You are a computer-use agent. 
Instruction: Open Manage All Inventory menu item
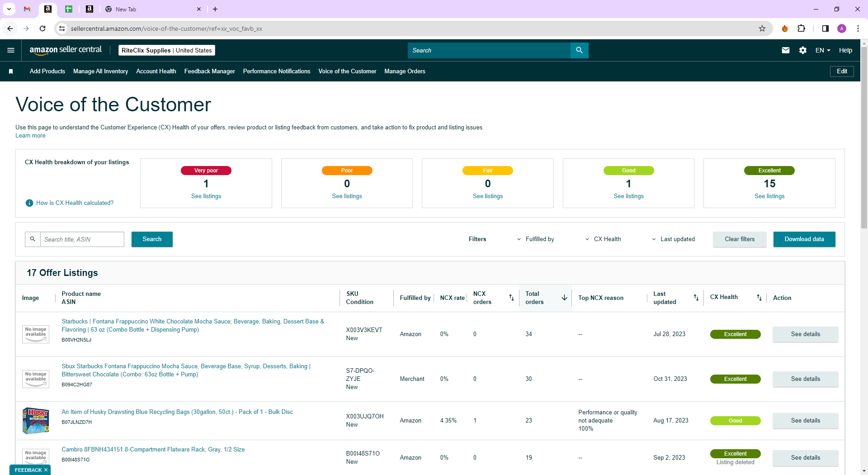point(100,71)
